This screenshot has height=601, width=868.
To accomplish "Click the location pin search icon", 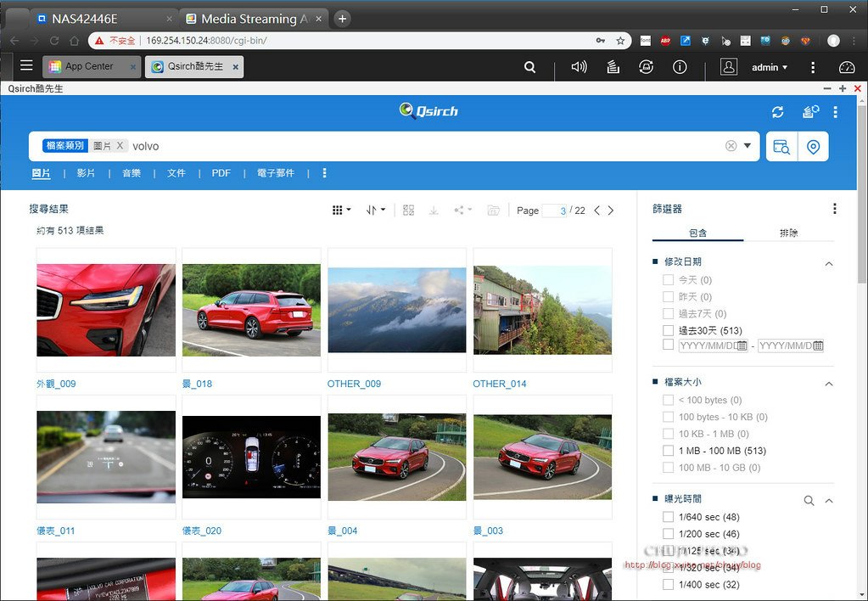I will coord(813,147).
